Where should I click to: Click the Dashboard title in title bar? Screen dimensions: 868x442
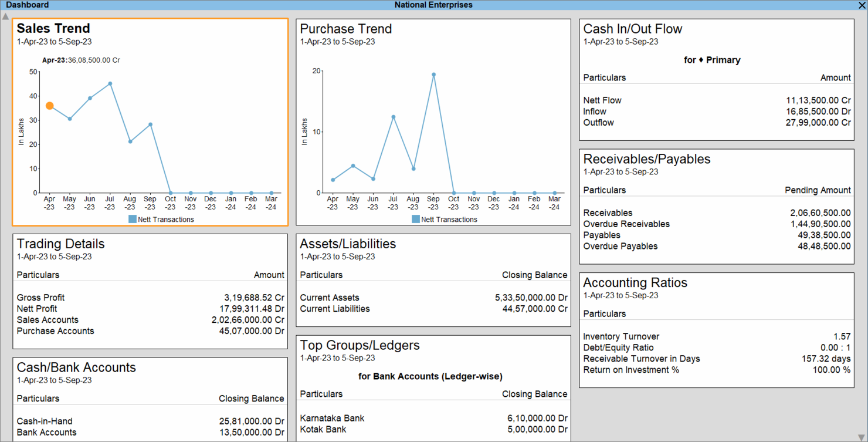pyautogui.click(x=28, y=5)
